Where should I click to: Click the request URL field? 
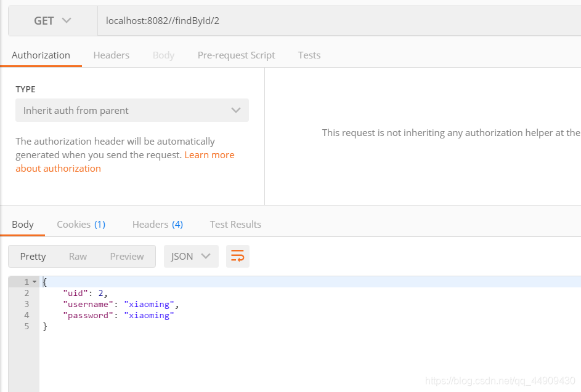point(339,21)
